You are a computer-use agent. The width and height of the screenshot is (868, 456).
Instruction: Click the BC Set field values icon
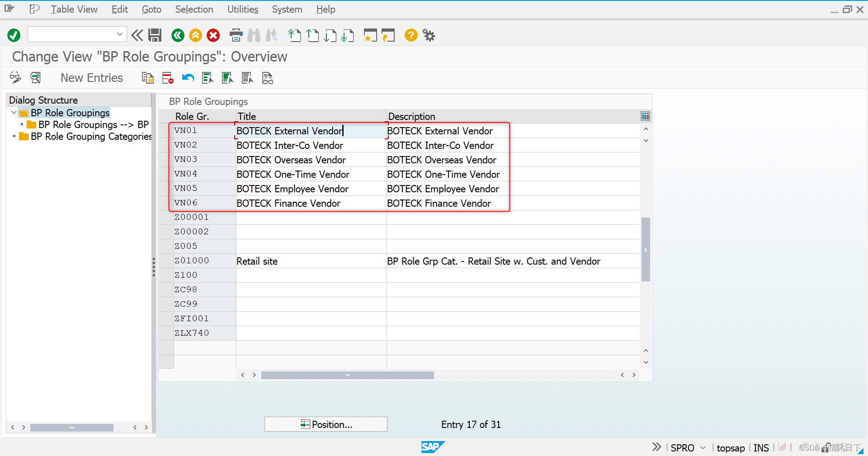[x=268, y=78]
